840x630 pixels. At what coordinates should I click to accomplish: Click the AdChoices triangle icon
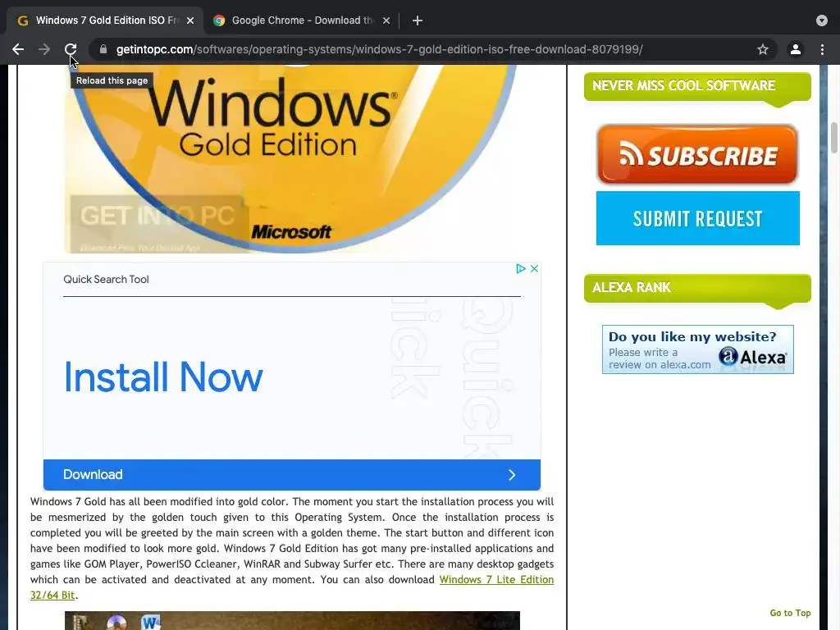pos(521,268)
